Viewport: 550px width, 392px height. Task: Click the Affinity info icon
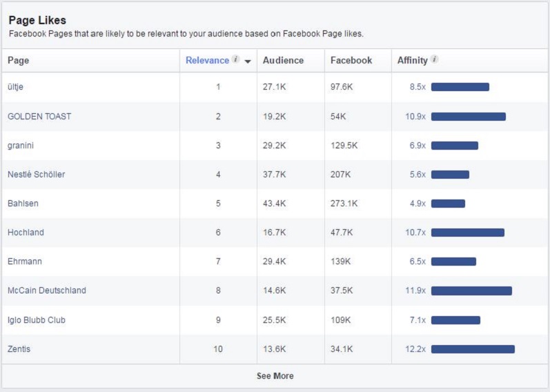pos(434,59)
